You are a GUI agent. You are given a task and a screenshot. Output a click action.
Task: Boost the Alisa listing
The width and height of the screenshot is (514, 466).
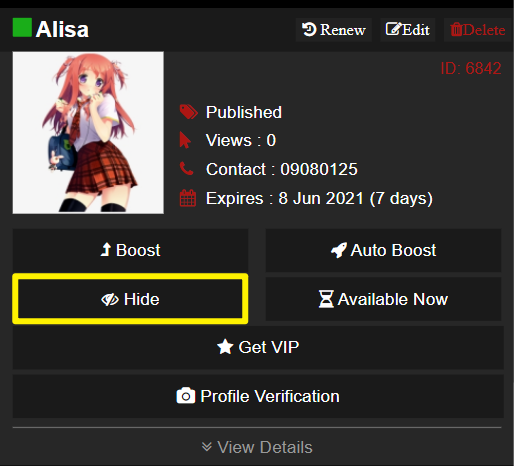coord(130,250)
